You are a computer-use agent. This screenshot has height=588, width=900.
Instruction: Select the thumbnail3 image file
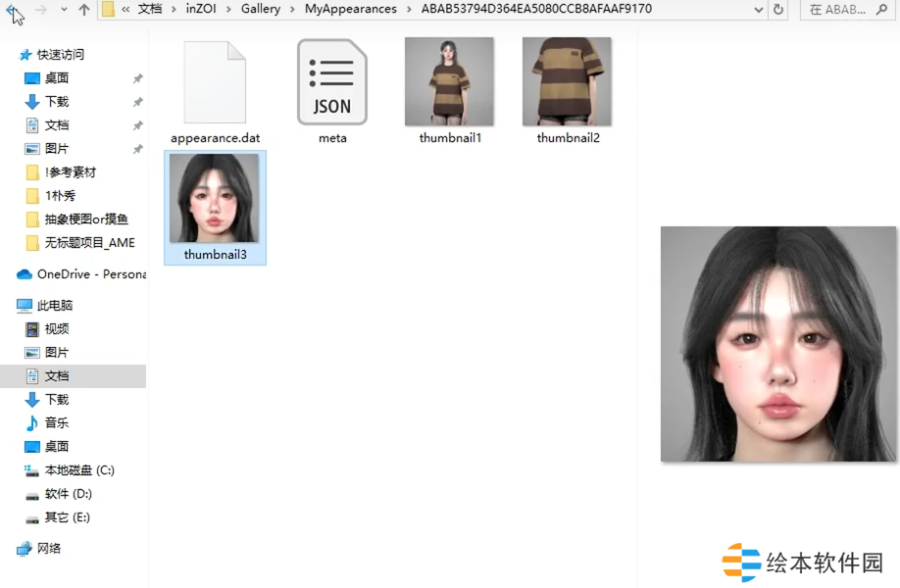(215, 207)
